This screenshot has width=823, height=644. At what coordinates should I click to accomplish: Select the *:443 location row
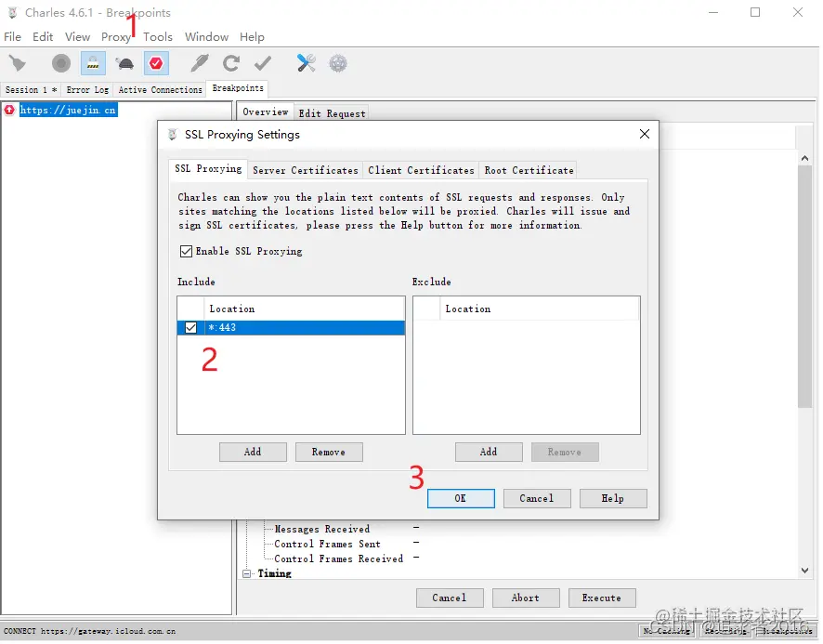pos(291,328)
